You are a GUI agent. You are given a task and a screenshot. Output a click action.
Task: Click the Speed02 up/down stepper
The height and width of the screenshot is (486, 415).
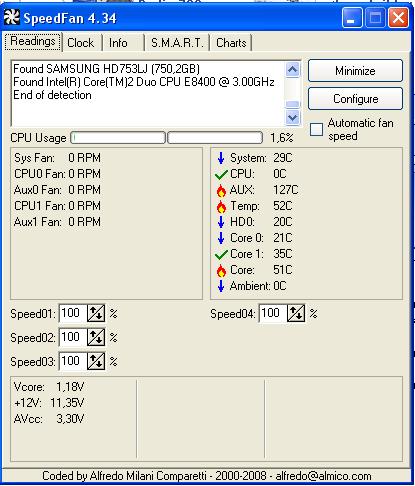[96, 337]
